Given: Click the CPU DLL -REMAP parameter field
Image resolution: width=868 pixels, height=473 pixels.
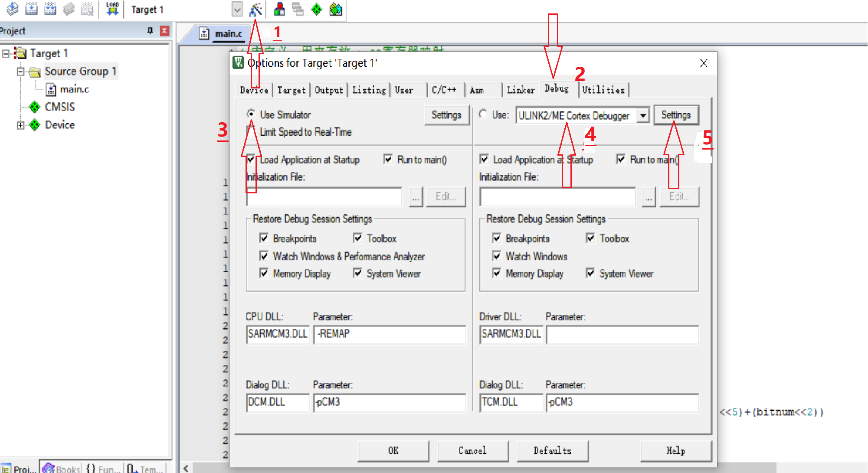Looking at the screenshot, I should click(389, 334).
